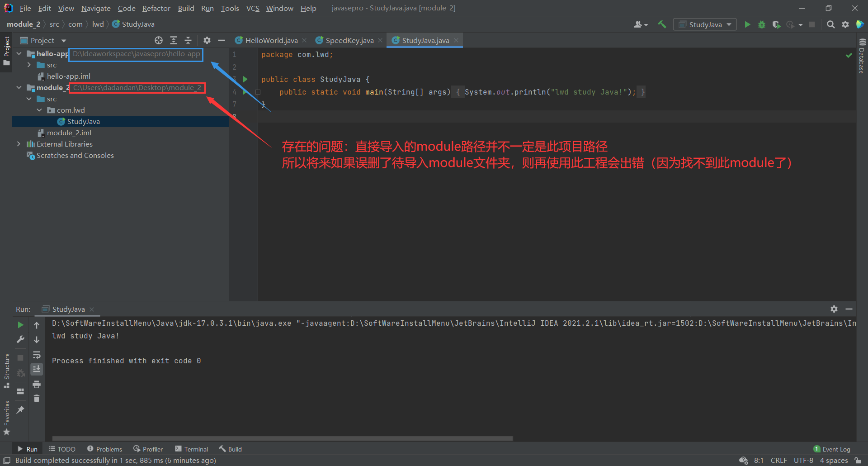This screenshot has height=466, width=868.
Task: Collapse the module_2 node
Action: (x=19, y=87)
